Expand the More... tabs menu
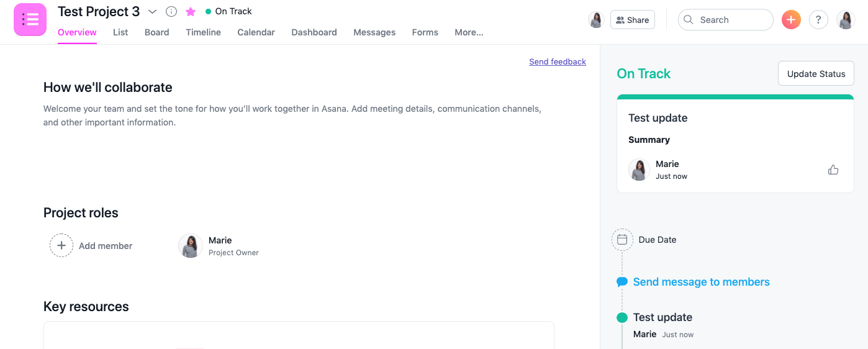This screenshot has height=349, width=868. tap(469, 32)
